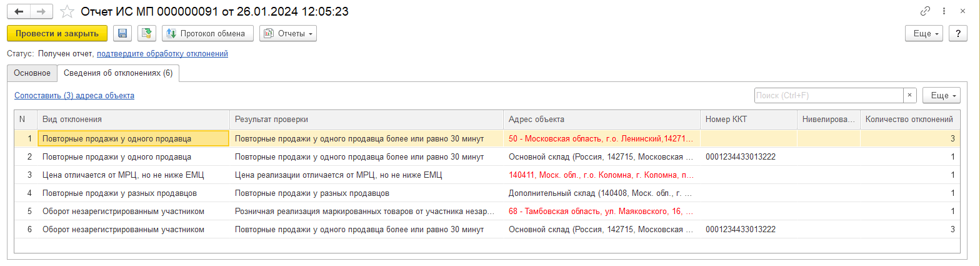Click the post document icon
Viewport: 980px width, 266px height.
pos(147,33)
